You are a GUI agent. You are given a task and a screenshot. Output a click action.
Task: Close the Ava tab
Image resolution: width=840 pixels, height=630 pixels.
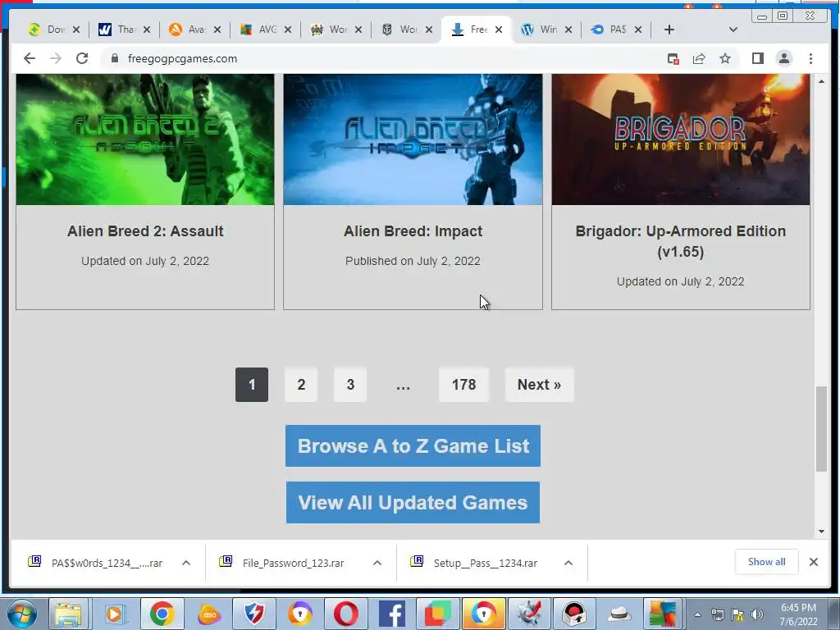tap(217, 30)
